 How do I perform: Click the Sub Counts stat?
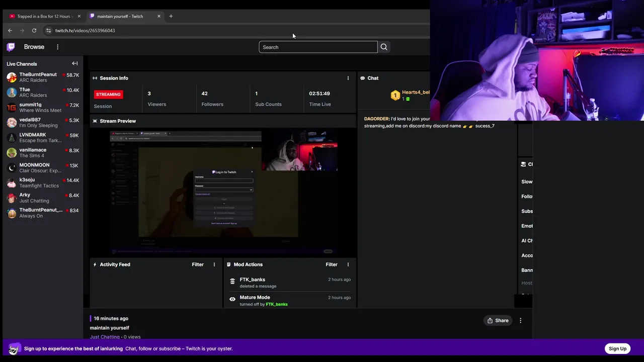(x=268, y=99)
